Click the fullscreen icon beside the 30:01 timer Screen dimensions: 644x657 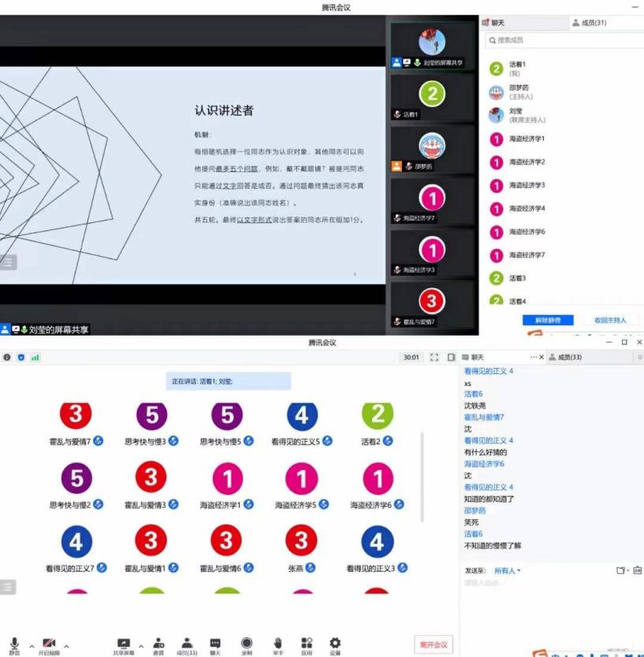pos(434,358)
